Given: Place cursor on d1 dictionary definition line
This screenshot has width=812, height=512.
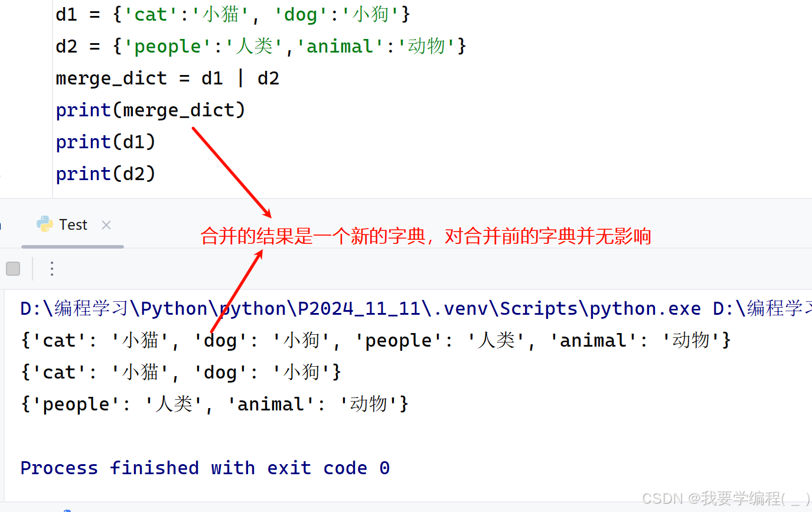Looking at the screenshot, I should pos(233,14).
